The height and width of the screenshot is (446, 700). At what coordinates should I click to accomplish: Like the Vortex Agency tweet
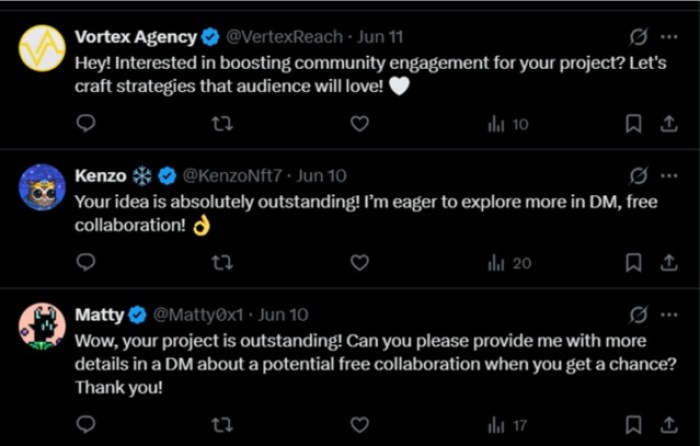tap(360, 124)
